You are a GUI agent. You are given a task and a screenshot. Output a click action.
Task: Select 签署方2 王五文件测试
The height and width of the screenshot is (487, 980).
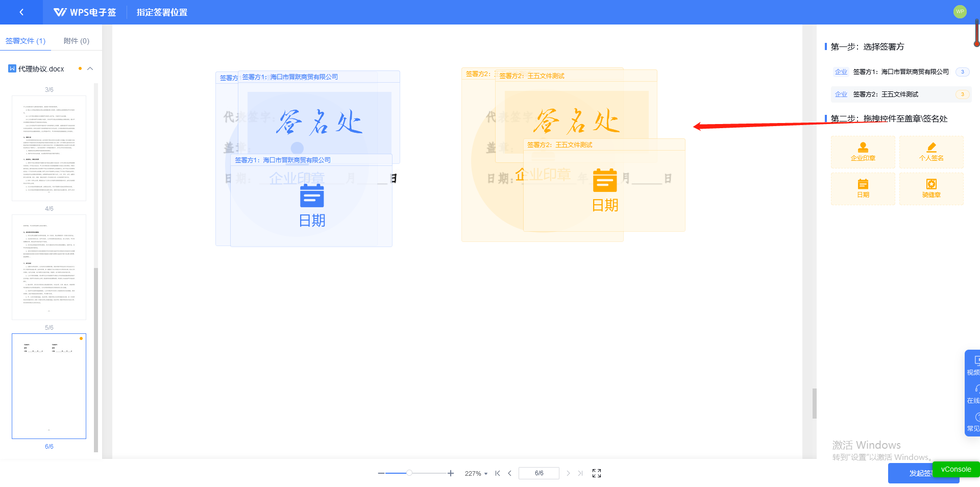point(901,94)
